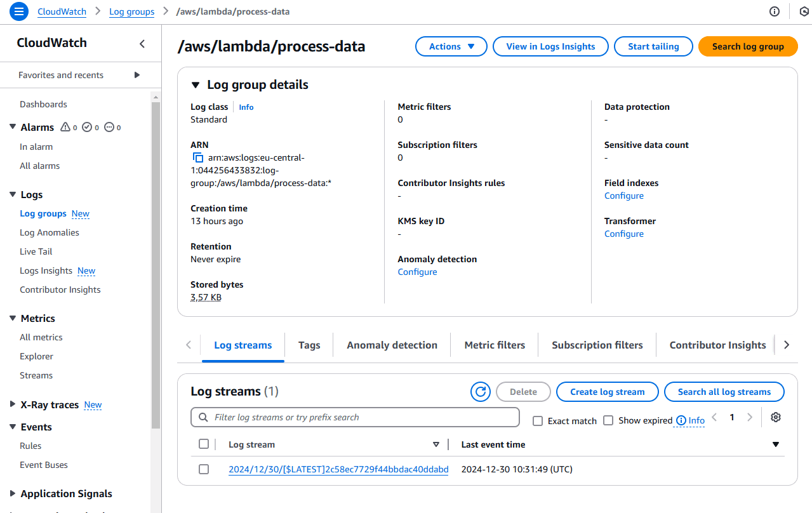Open the Metric filters tab
This screenshot has height=513, width=812.
click(495, 345)
